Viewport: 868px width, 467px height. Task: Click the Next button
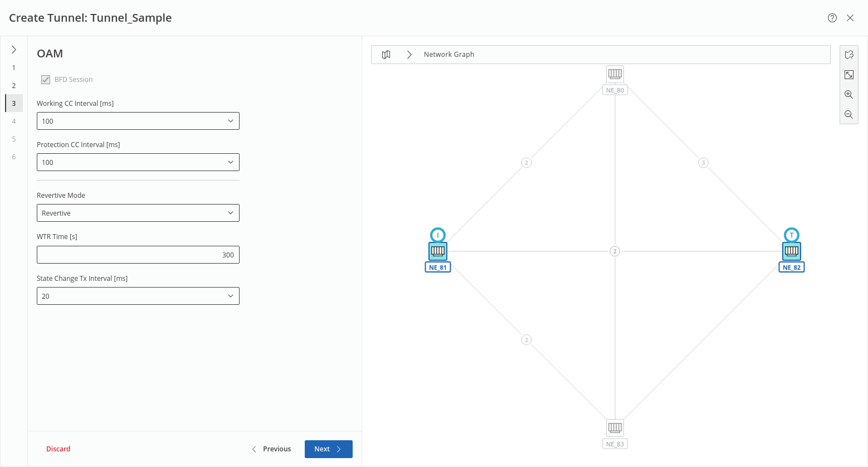tap(328, 449)
